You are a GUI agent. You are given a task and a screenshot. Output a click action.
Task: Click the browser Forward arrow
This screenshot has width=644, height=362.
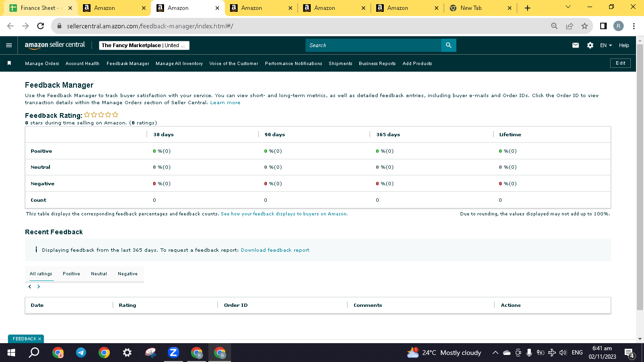[x=25, y=26]
